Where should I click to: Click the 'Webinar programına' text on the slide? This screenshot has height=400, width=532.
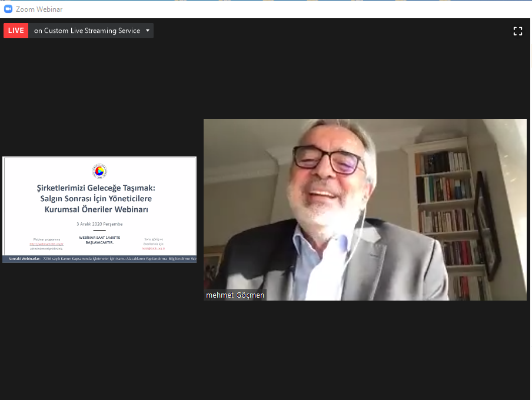[46, 239]
